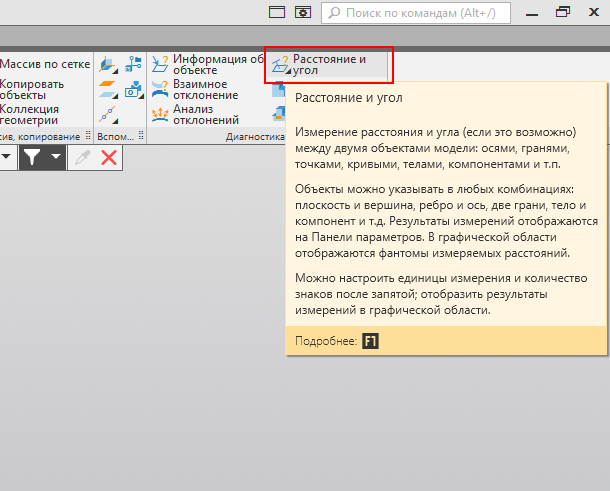Restore down the application window
This screenshot has width=610, height=491.
pyautogui.click(x=563, y=12)
